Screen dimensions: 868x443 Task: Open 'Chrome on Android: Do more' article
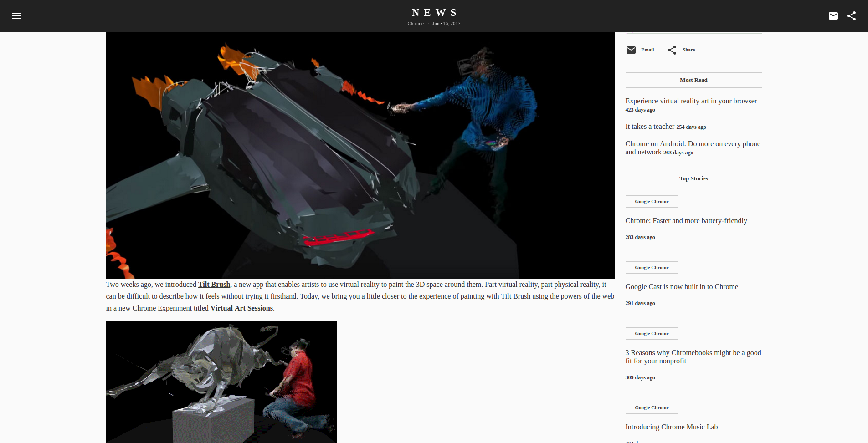point(693,148)
